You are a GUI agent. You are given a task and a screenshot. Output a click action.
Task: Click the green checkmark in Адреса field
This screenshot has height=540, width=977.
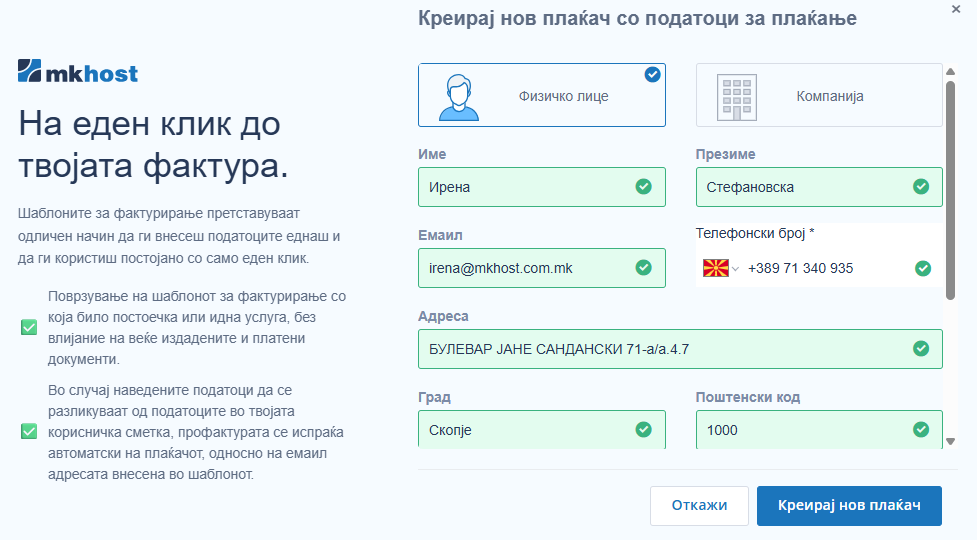(921, 349)
